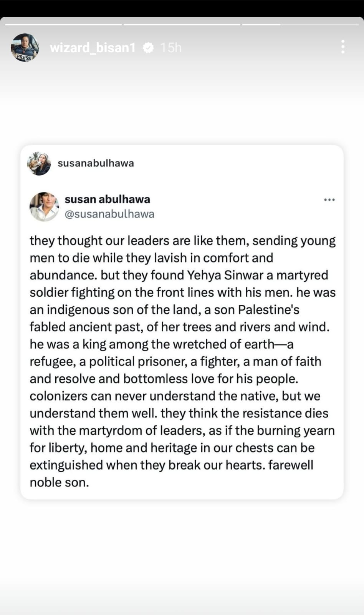Tap the small susanabulhawa avatar in post header
Image resolution: width=364 pixels, height=615 pixels.
coord(39,163)
